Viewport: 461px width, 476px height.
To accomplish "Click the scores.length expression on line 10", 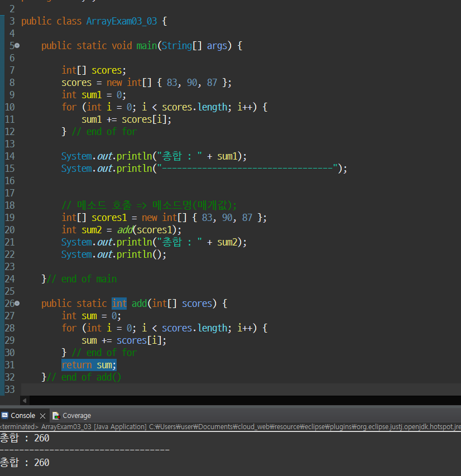I will [x=194, y=107].
